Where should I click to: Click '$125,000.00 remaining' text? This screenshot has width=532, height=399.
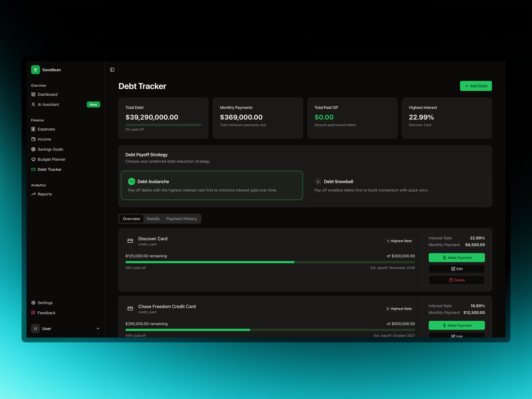coord(146,256)
